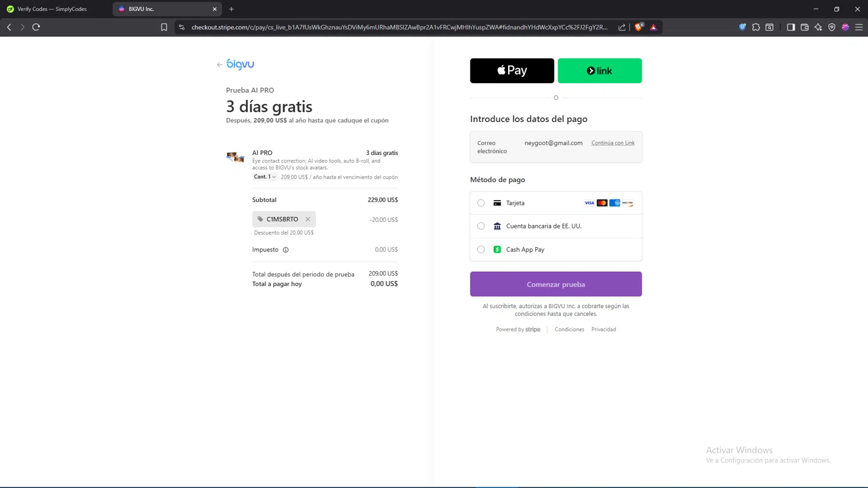
Task: Pay with Link
Action: tap(599, 71)
